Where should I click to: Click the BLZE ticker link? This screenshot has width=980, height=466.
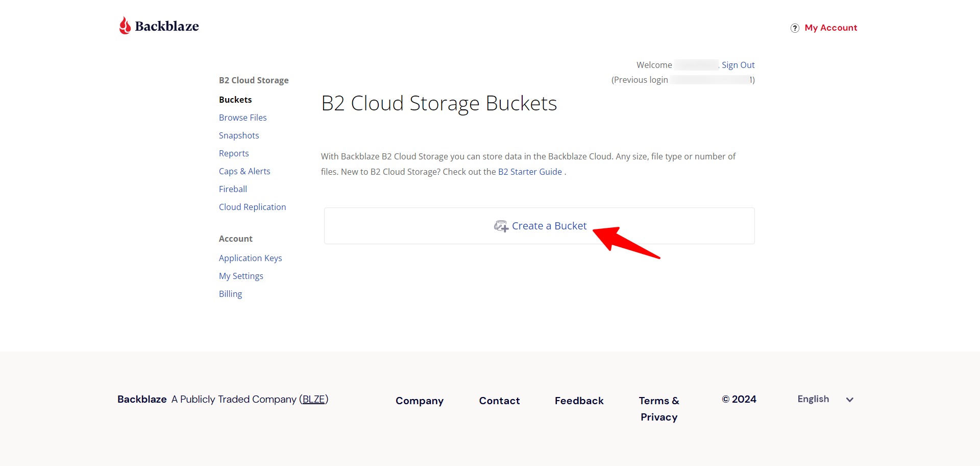point(314,399)
